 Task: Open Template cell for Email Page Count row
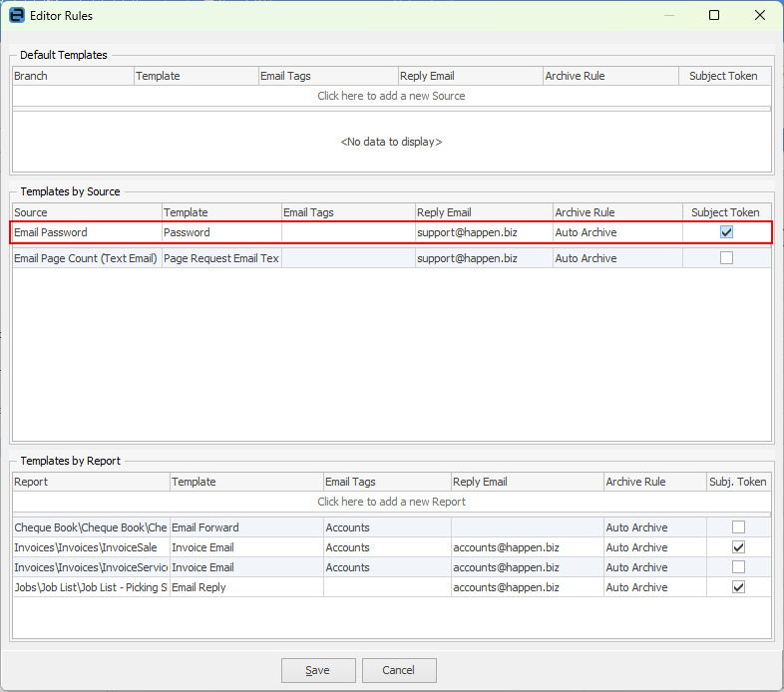(220, 258)
